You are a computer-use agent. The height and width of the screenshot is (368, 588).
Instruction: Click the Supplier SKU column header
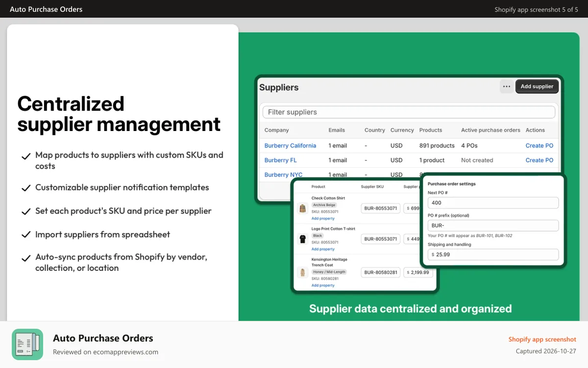372,187
